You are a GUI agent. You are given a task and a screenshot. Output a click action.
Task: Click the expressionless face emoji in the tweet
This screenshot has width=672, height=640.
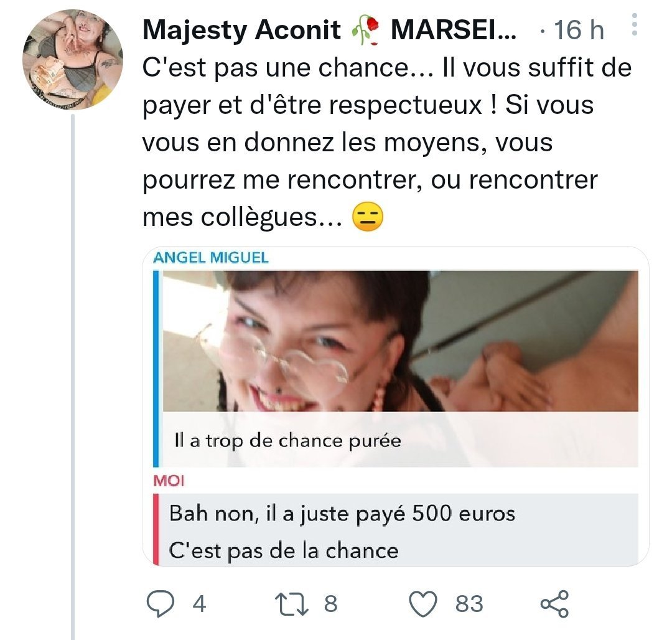click(368, 217)
